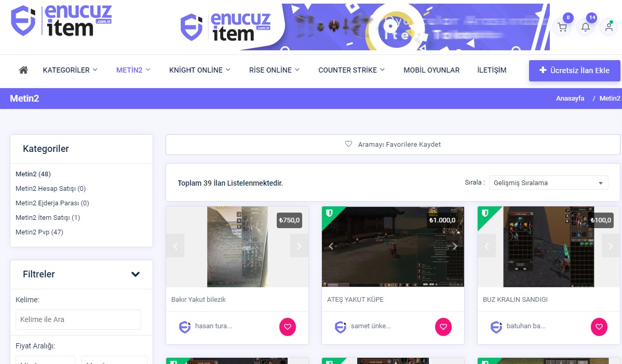Click the ₺1.000,0 price tag
The width and height of the screenshot is (622, 364).
click(x=442, y=220)
